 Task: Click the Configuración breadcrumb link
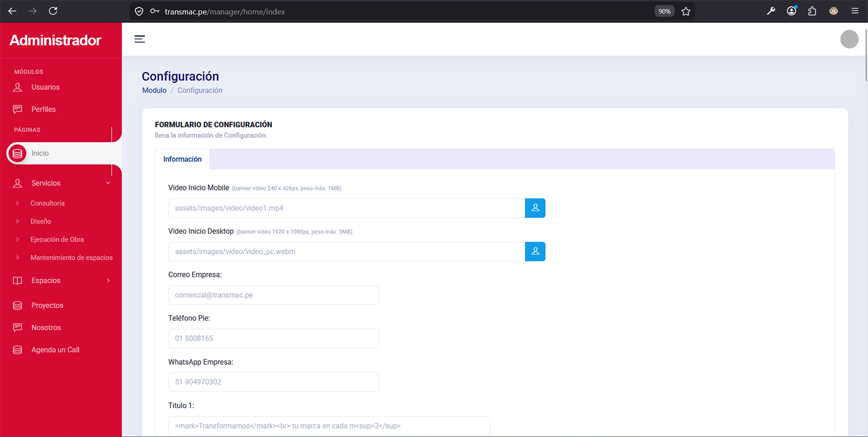[200, 91]
